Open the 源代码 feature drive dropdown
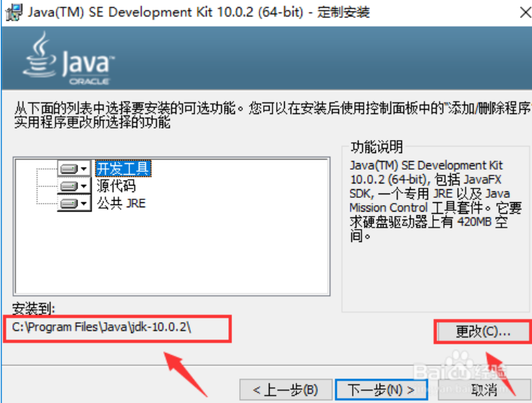532x403 pixels. click(x=74, y=186)
